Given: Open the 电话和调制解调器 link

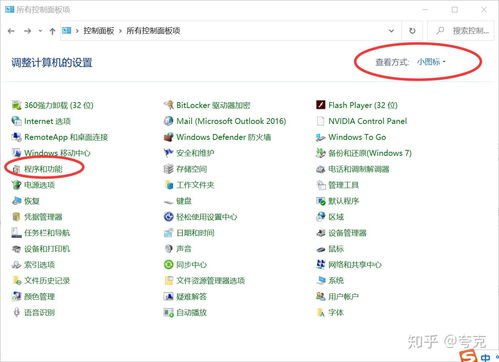Looking at the screenshot, I should [359, 169].
